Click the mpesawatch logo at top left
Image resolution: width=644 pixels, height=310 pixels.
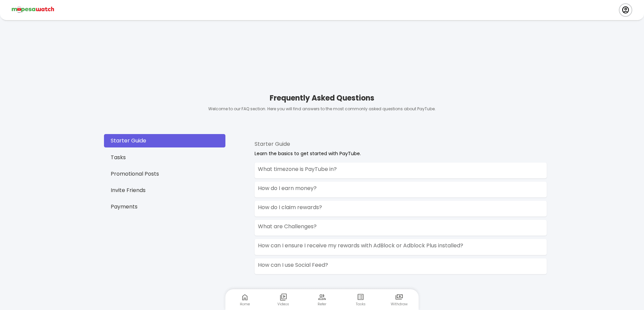coord(33,9)
